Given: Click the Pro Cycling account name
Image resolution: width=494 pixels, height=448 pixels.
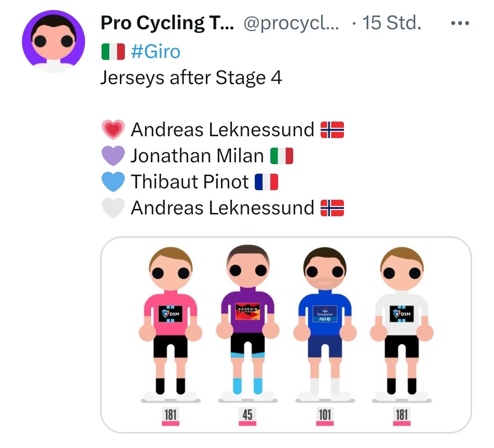Looking at the screenshot, I should (167, 23).
